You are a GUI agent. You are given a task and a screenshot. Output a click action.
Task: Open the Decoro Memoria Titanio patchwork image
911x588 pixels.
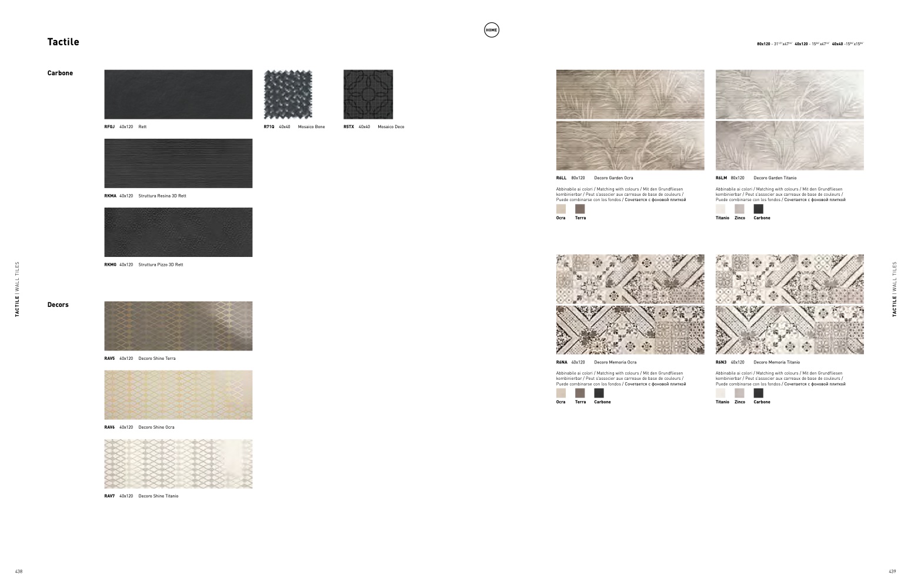789,305
